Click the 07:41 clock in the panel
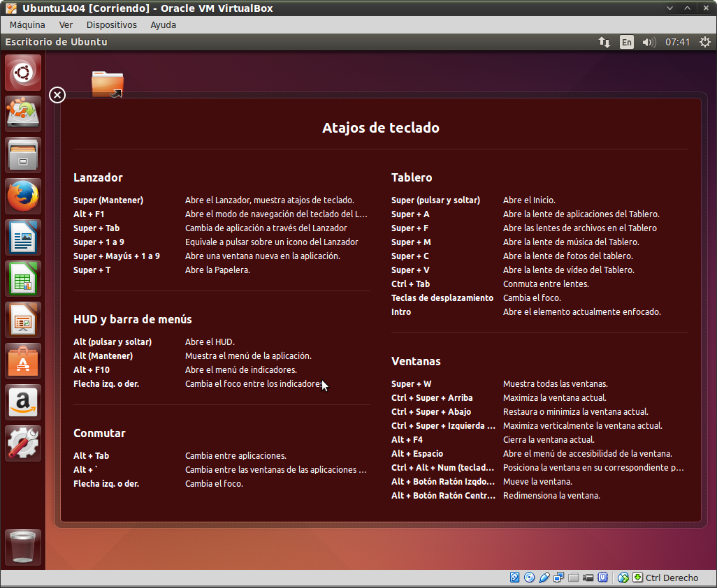Viewport: 717px width, 588px height. (677, 42)
